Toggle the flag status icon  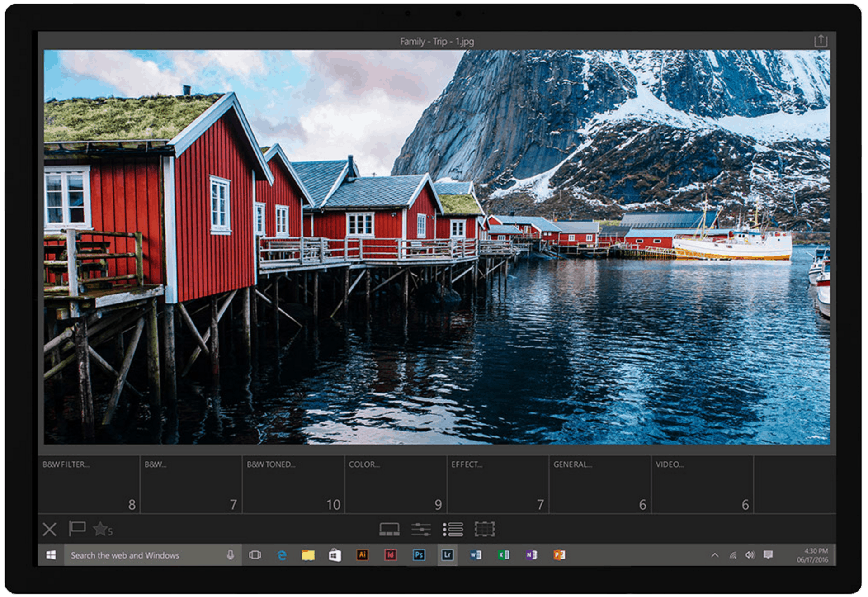tap(77, 528)
